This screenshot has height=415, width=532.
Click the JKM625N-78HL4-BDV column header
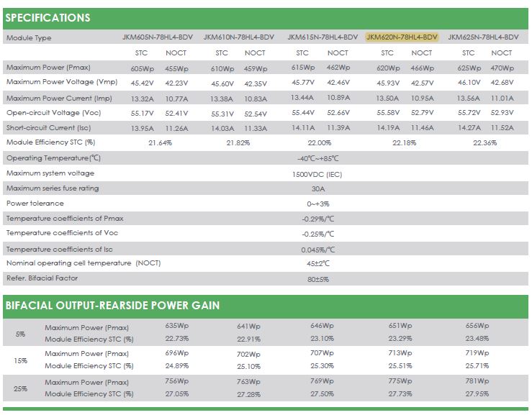482,37
